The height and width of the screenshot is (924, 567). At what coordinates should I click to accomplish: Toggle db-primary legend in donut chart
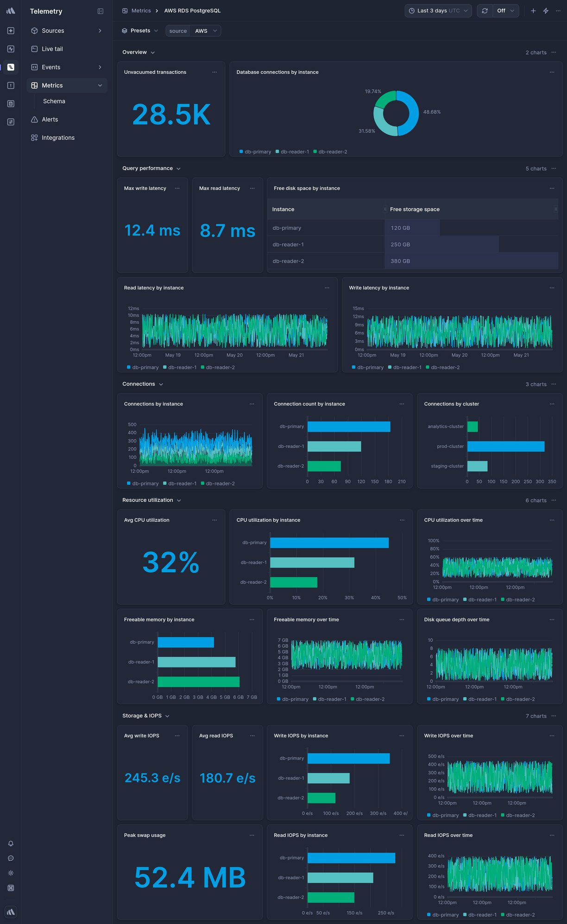255,152
